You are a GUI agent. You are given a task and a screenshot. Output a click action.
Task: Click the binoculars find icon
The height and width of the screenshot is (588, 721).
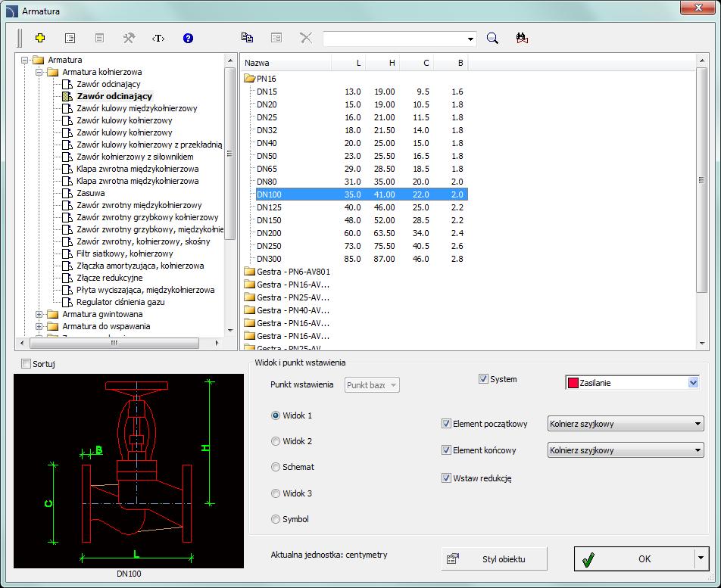522,38
